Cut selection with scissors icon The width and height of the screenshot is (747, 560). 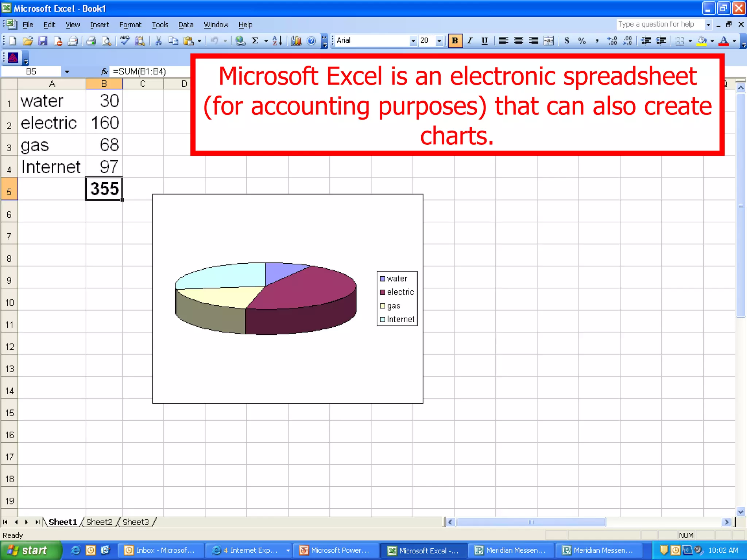(x=158, y=41)
